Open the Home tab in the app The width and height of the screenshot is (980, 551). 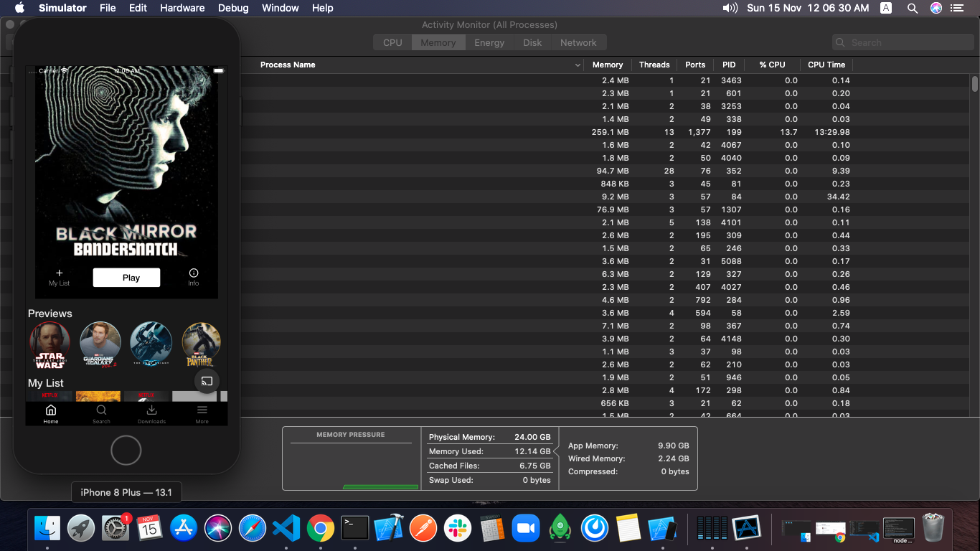click(x=51, y=414)
